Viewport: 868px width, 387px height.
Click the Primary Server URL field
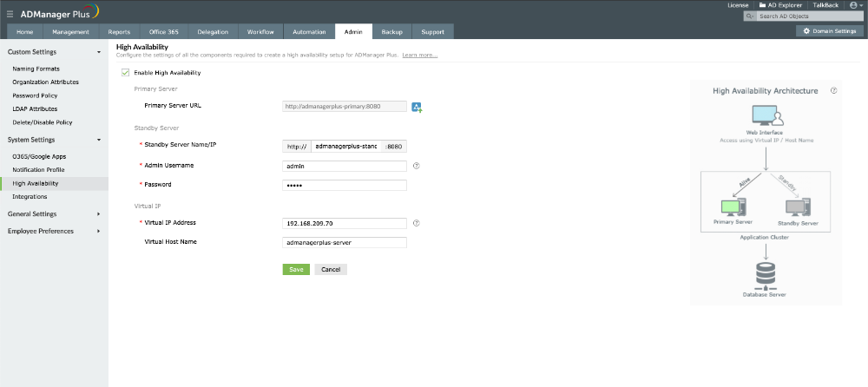(345, 106)
